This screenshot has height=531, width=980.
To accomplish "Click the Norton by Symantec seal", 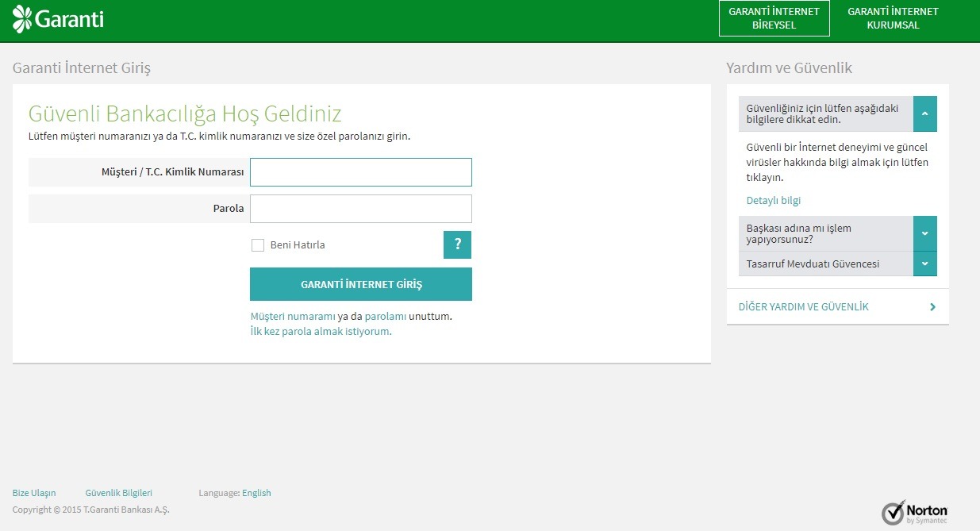I will pos(915,512).
